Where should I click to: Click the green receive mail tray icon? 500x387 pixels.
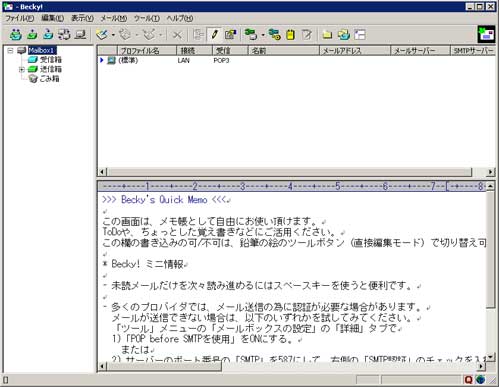pyautogui.click(x=32, y=34)
